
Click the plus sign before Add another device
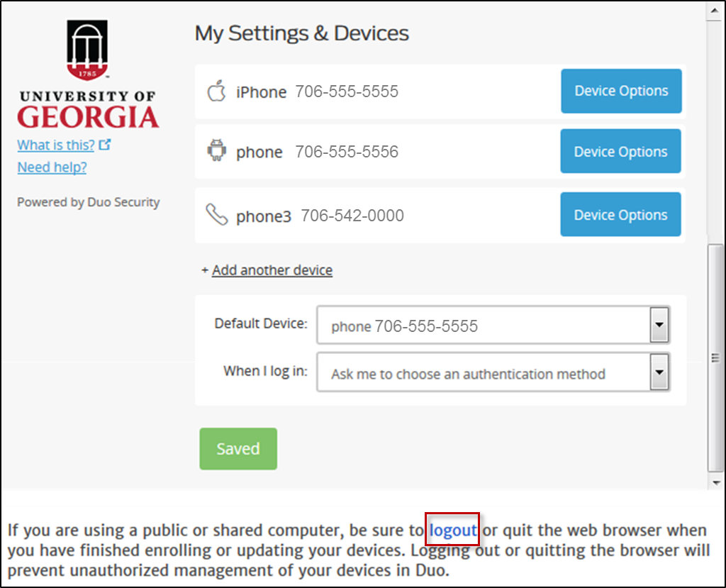click(x=205, y=270)
